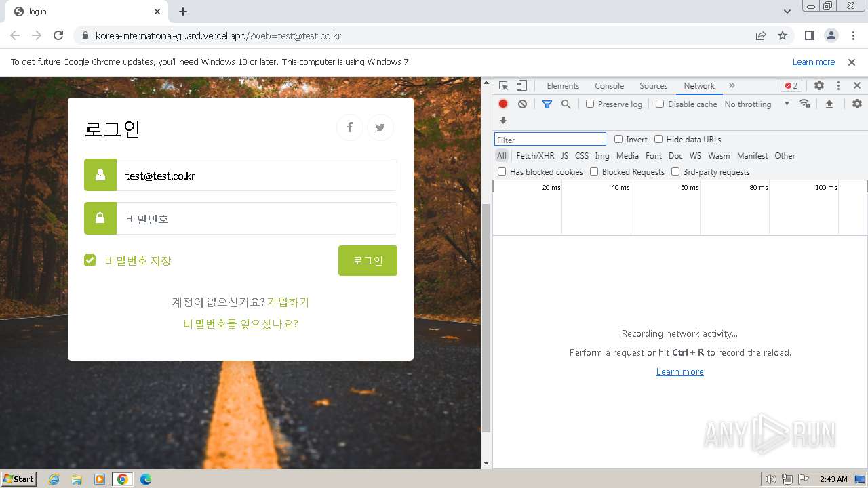Viewport: 868px width, 488px height.
Task: Select the DevTools inspect element icon
Action: (x=503, y=85)
